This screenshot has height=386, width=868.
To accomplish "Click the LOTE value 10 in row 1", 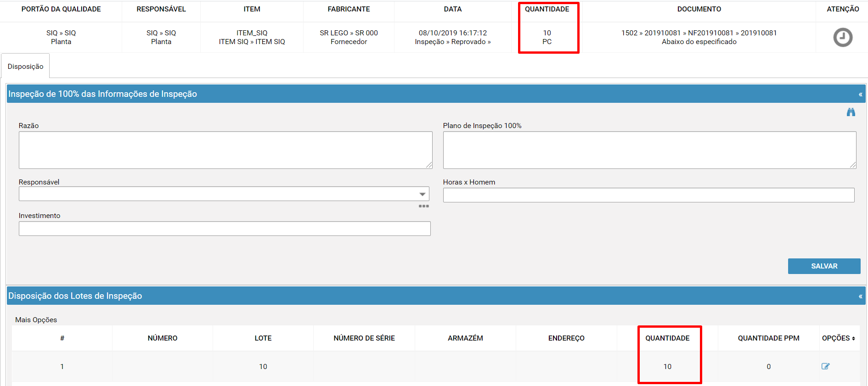I will pos(263,367).
